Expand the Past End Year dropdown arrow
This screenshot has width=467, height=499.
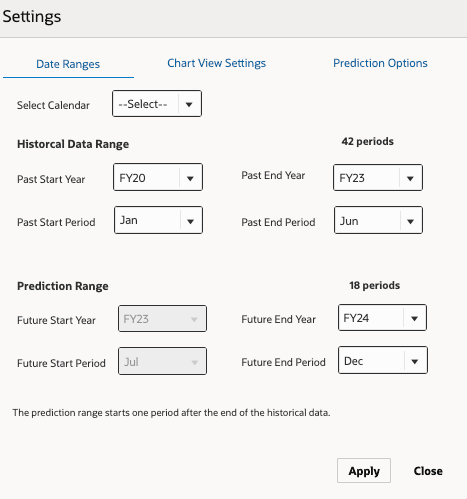[410, 178]
